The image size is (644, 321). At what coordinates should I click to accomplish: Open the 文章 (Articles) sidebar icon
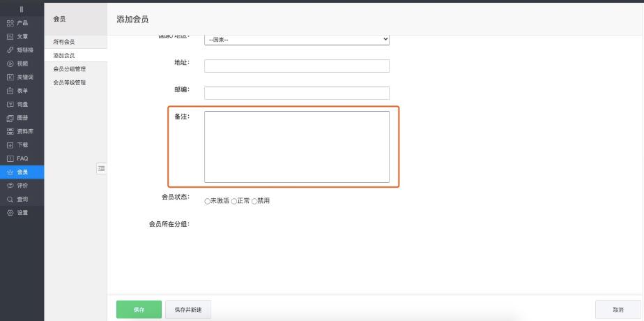[x=10, y=36]
